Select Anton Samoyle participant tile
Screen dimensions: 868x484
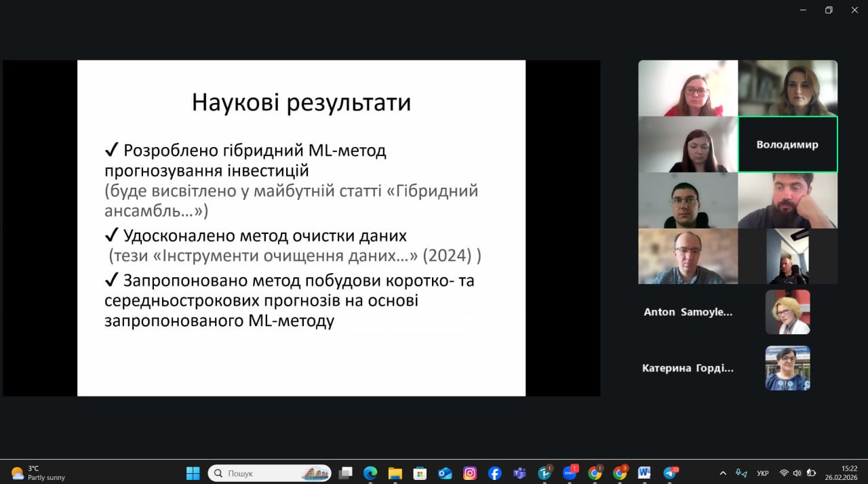pos(688,312)
